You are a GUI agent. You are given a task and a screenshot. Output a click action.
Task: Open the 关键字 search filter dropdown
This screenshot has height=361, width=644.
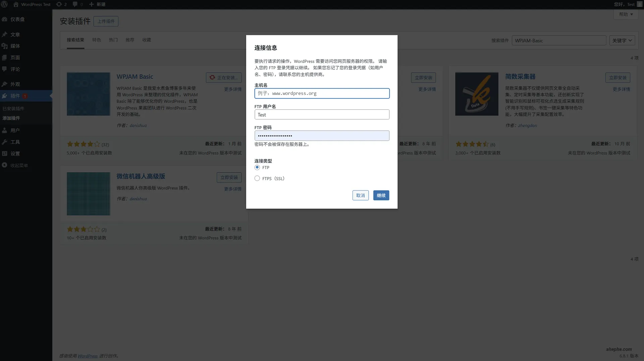pyautogui.click(x=622, y=40)
